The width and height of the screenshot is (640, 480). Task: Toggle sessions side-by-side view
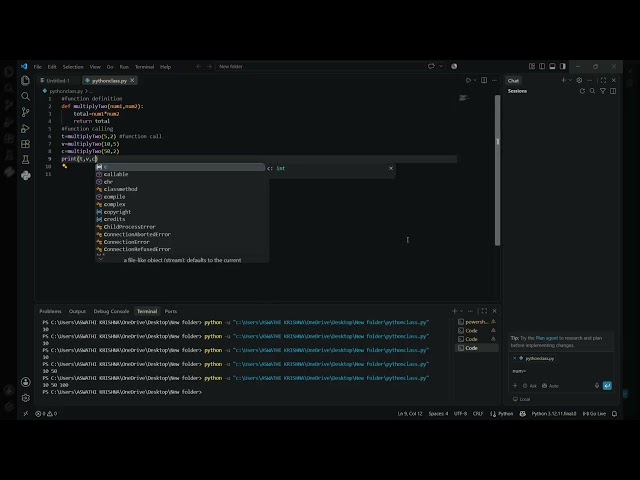[613, 91]
